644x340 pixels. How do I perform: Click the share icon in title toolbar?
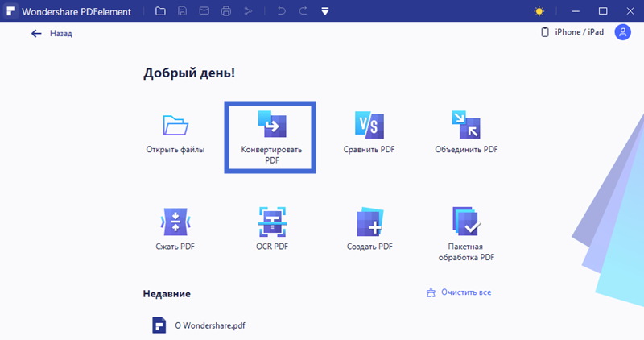(x=248, y=11)
